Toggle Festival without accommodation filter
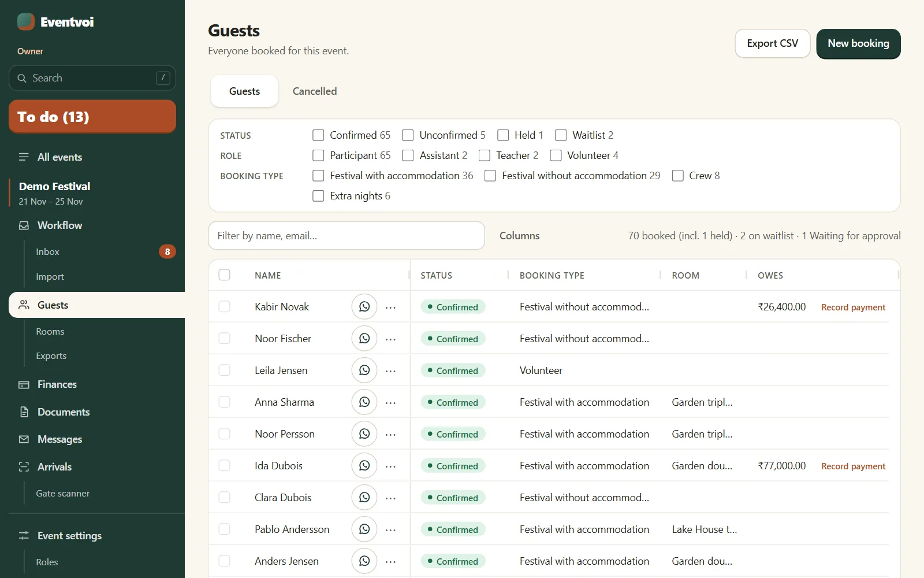Screen dimensions: 924x578 click(x=490, y=176)
